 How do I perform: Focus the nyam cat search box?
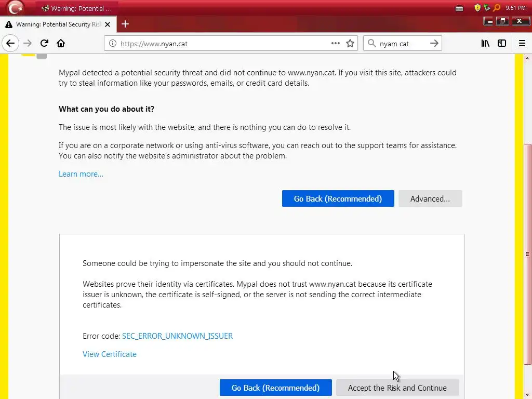[402, 44]
